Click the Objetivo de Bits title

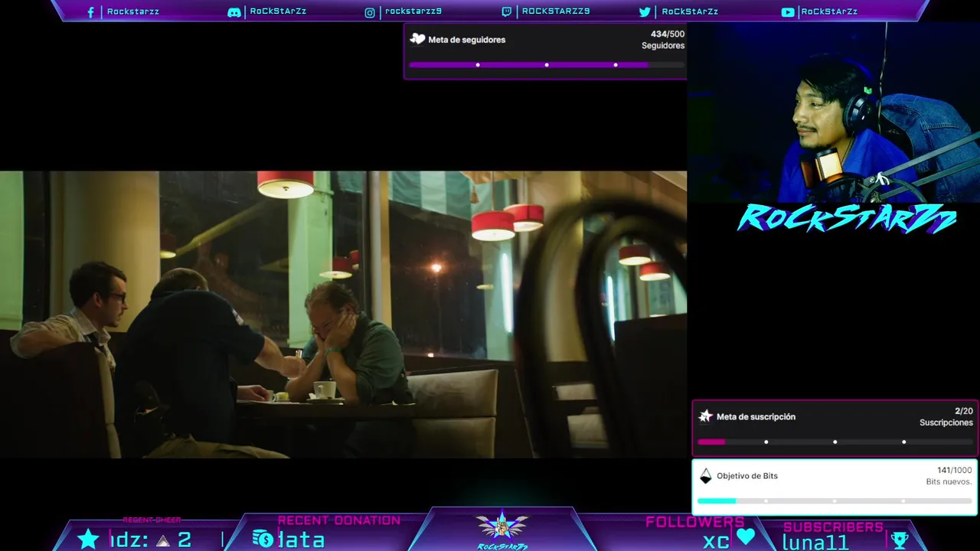pos(747,476)
